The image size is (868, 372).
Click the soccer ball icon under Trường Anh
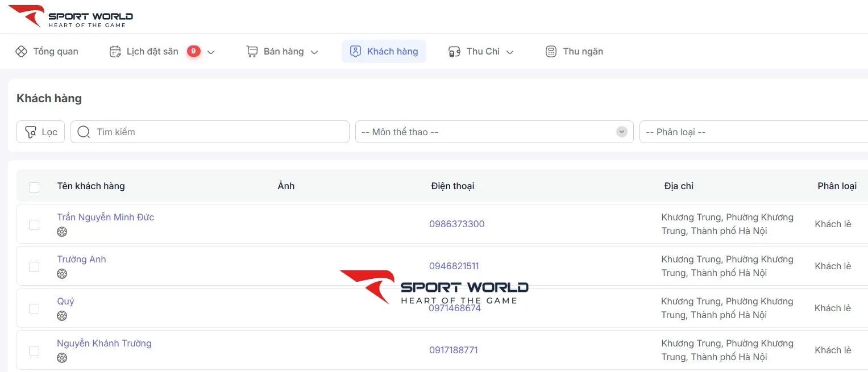[62, 274]
